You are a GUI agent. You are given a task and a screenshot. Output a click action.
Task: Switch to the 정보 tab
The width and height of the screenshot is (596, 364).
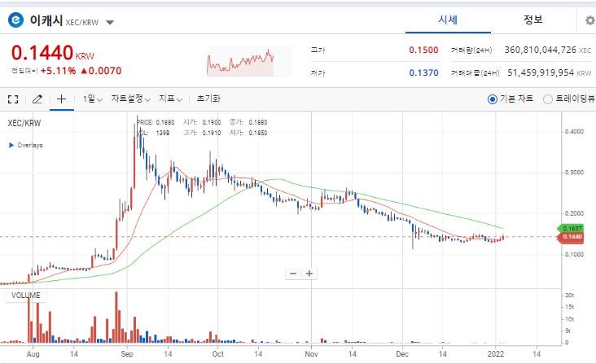pos(533,20)
